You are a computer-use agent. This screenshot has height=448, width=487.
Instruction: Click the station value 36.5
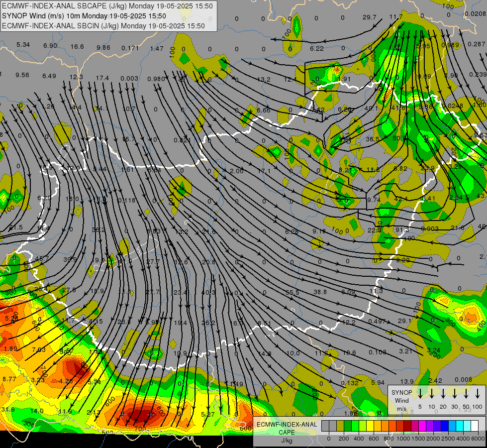[x=373, y=139]
